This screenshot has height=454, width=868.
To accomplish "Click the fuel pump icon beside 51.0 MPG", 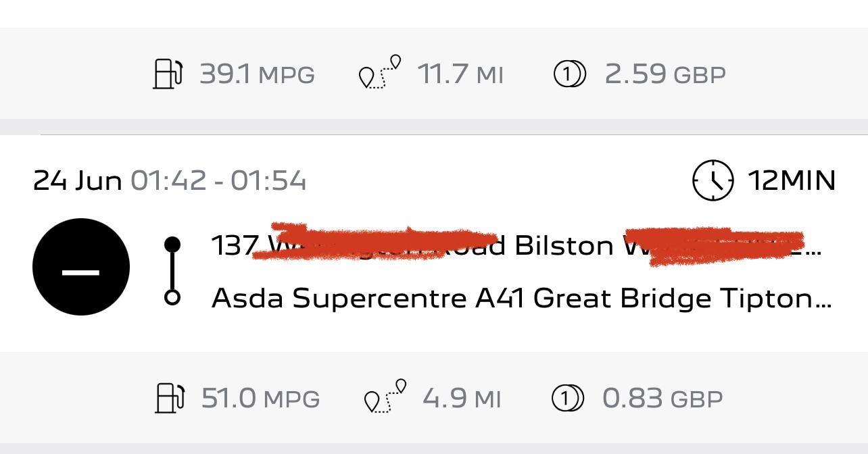I will pyautogui.click(x=169, y=398).
